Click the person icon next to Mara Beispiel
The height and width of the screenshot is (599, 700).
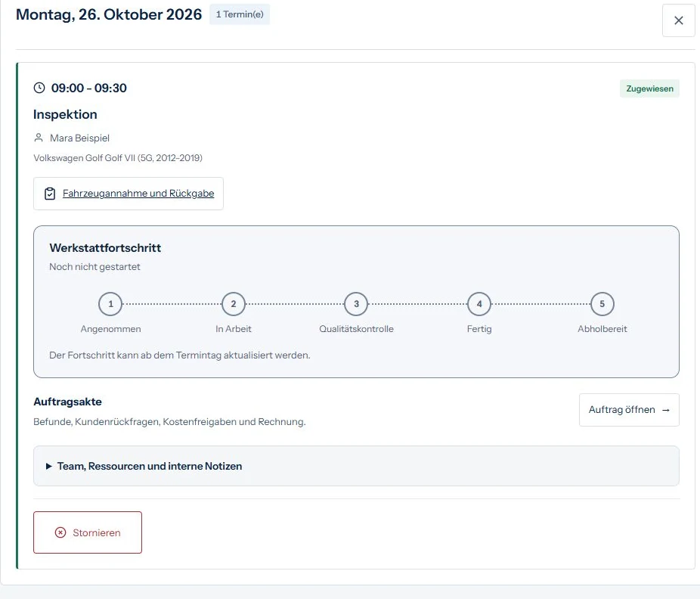point(39,138)
